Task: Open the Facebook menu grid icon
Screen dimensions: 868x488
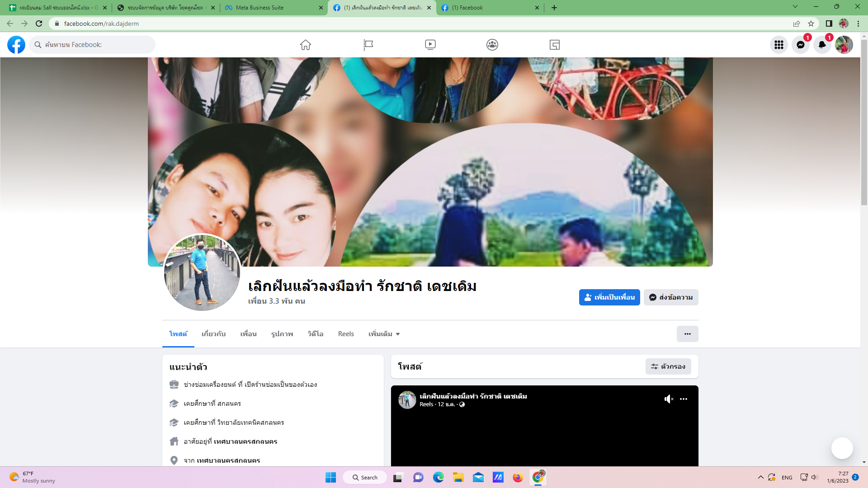Action: click(779, 45)
